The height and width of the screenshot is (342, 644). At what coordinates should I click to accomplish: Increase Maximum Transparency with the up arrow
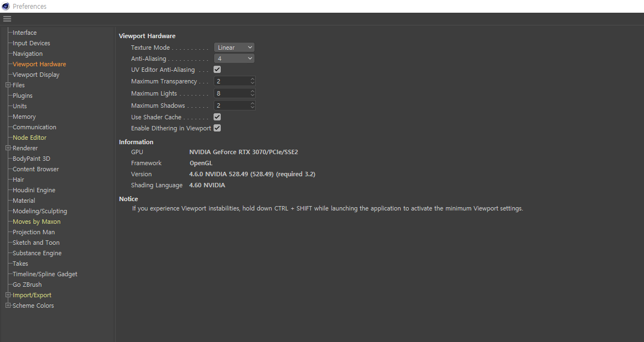click(253, 79)
